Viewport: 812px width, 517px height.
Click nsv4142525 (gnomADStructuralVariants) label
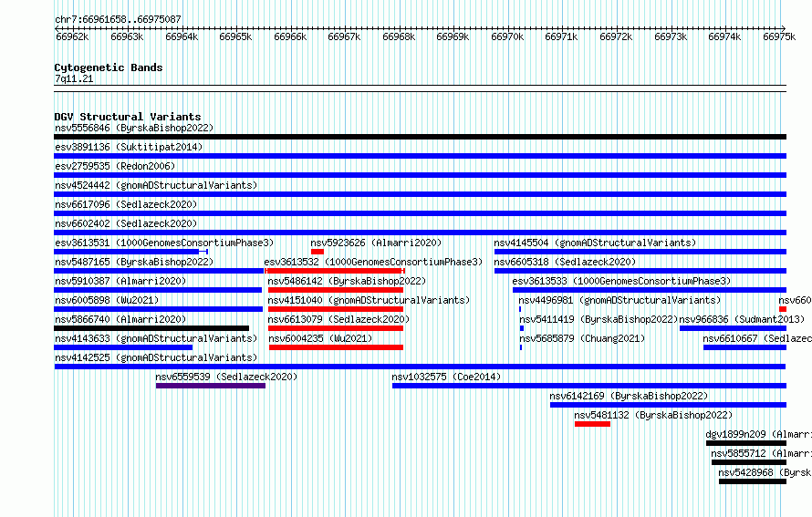[x=156, y=357]
